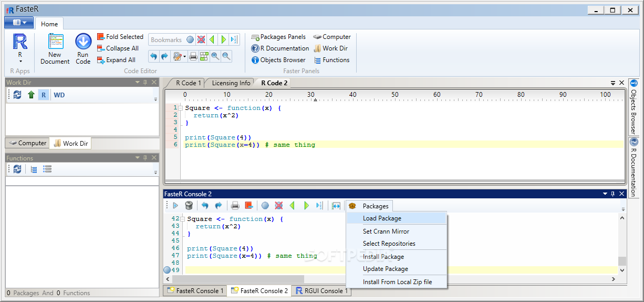Print from the FasteR Console toolbar
644x302 pixels.
tap(235, 206)
